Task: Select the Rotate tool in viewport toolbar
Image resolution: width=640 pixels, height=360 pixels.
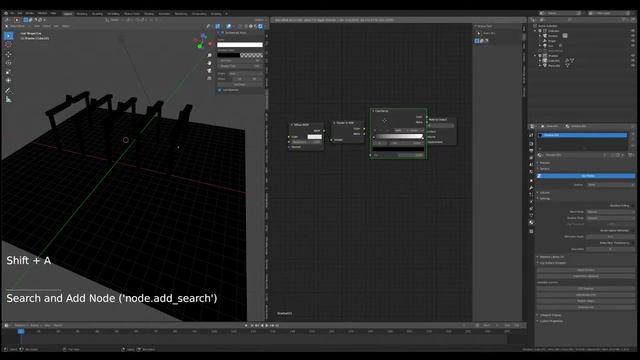Action: click(9, 63)
